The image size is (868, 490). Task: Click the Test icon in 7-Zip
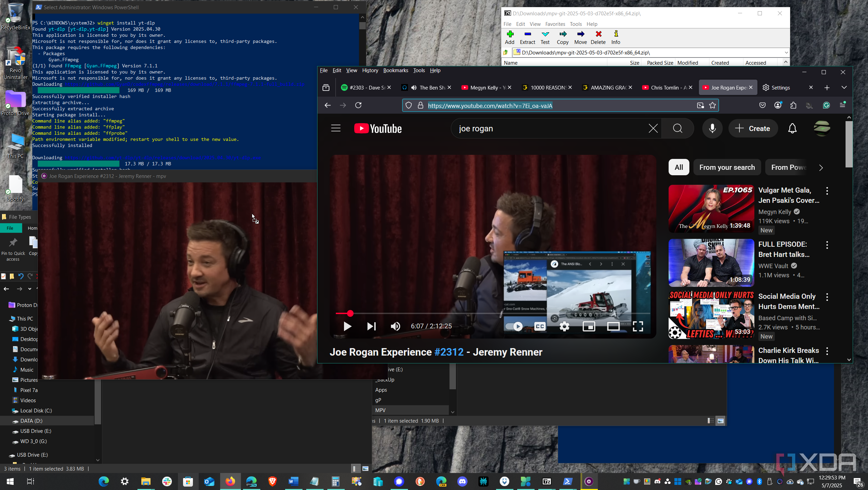(545, 34)
